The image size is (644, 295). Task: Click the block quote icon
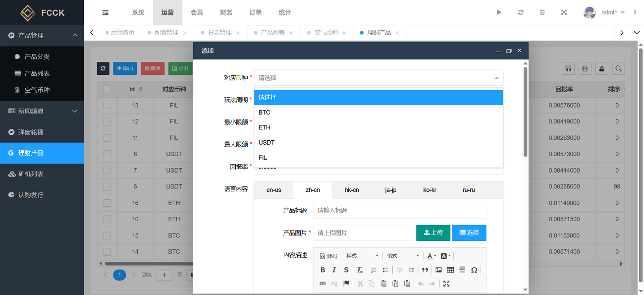click(425, 270)
